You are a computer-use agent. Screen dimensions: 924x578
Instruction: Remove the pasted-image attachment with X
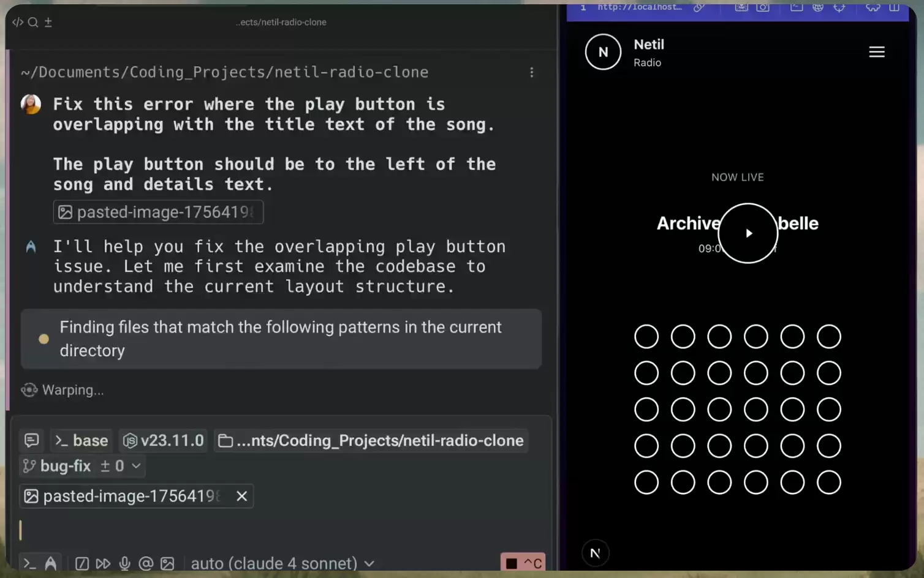click(242, 496)
